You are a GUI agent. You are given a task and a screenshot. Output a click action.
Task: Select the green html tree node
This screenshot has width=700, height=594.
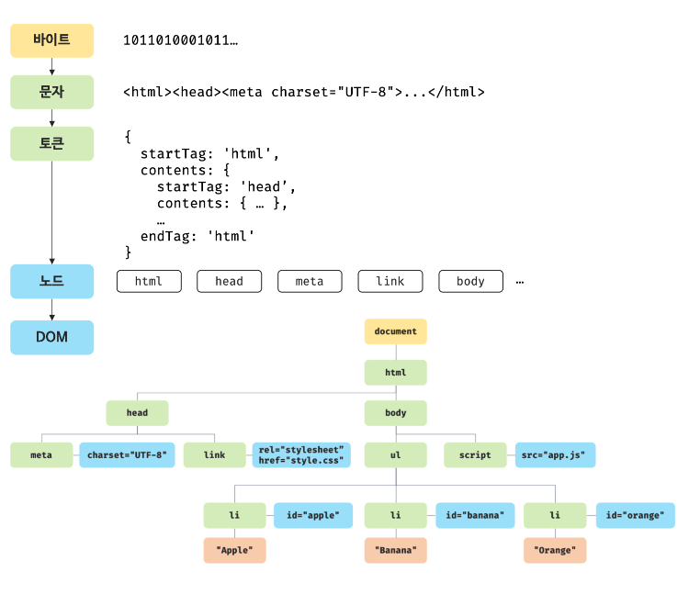coord(396,373)
